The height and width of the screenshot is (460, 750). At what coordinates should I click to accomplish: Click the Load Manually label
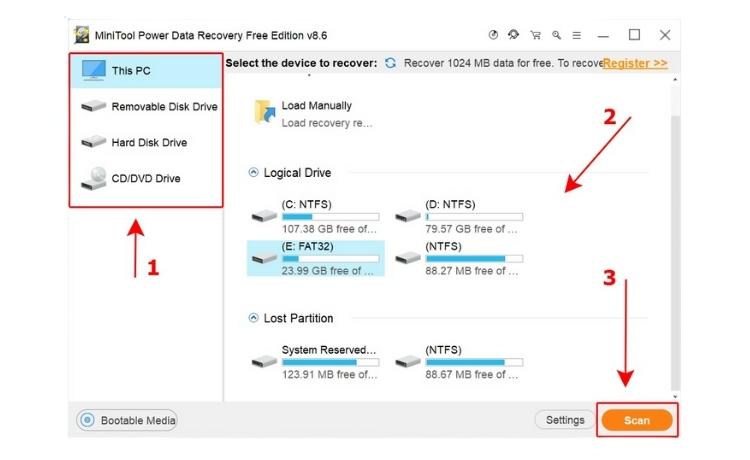[x=316, y=106]
